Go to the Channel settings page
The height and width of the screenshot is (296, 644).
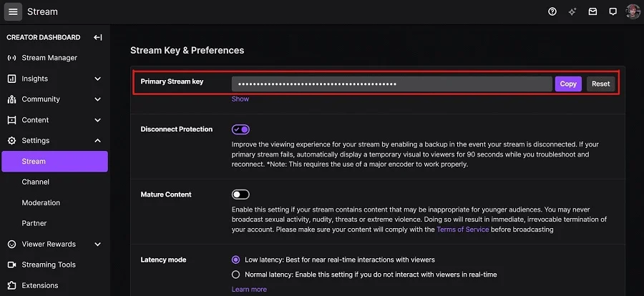point(36,182)
